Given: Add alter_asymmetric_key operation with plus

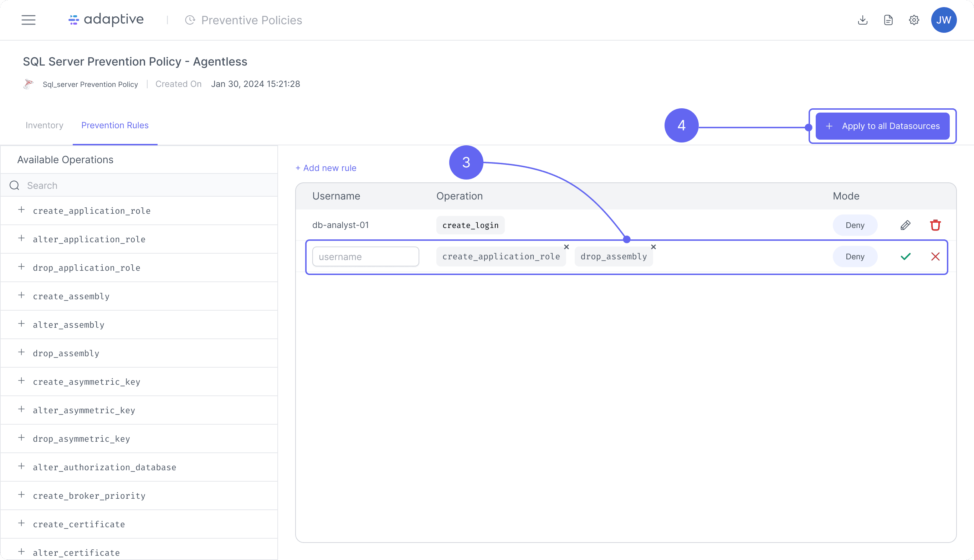Looking at the screenshot, I should (21, 409).
